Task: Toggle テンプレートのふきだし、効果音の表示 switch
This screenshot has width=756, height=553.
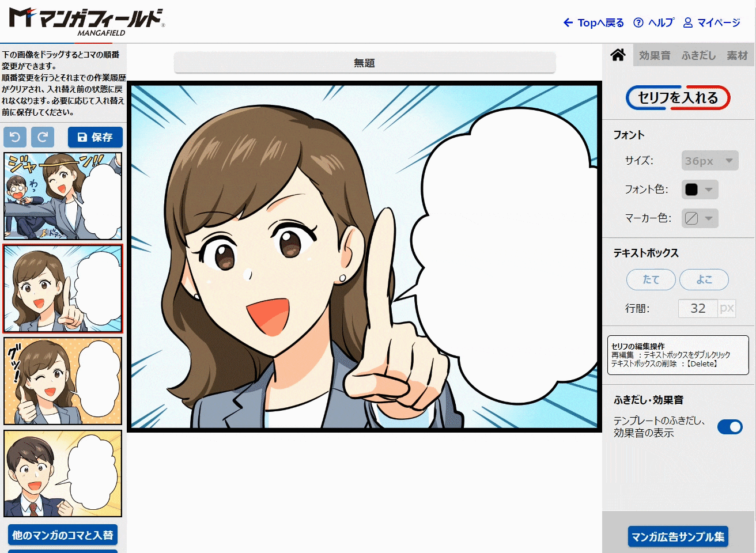Action: pos(730,427)
